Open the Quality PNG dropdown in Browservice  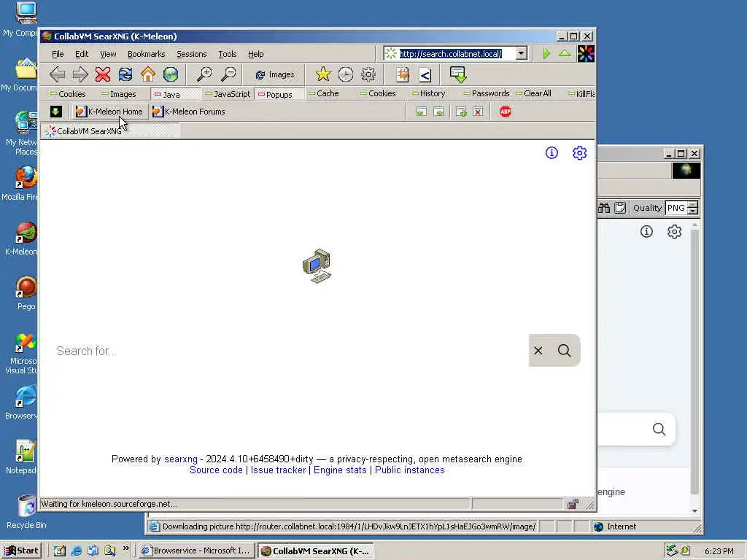click(693, 208)
